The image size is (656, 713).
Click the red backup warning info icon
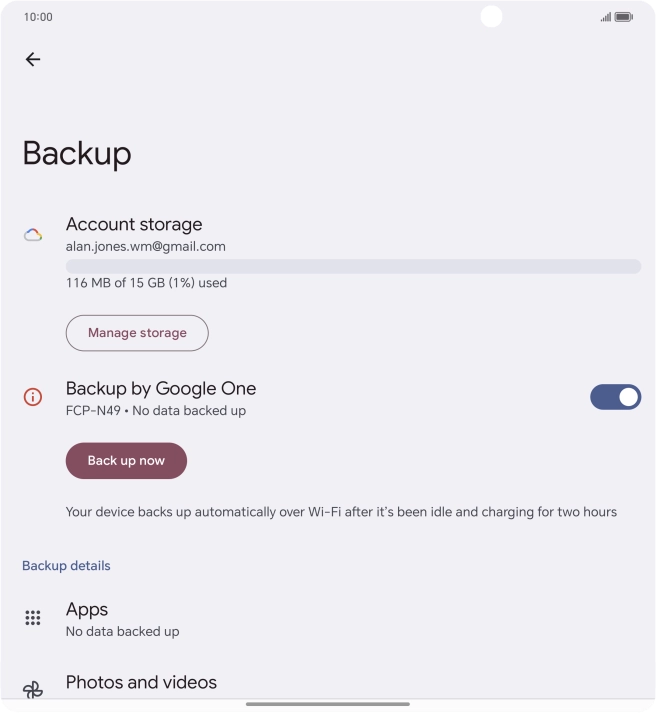[33, 397]
